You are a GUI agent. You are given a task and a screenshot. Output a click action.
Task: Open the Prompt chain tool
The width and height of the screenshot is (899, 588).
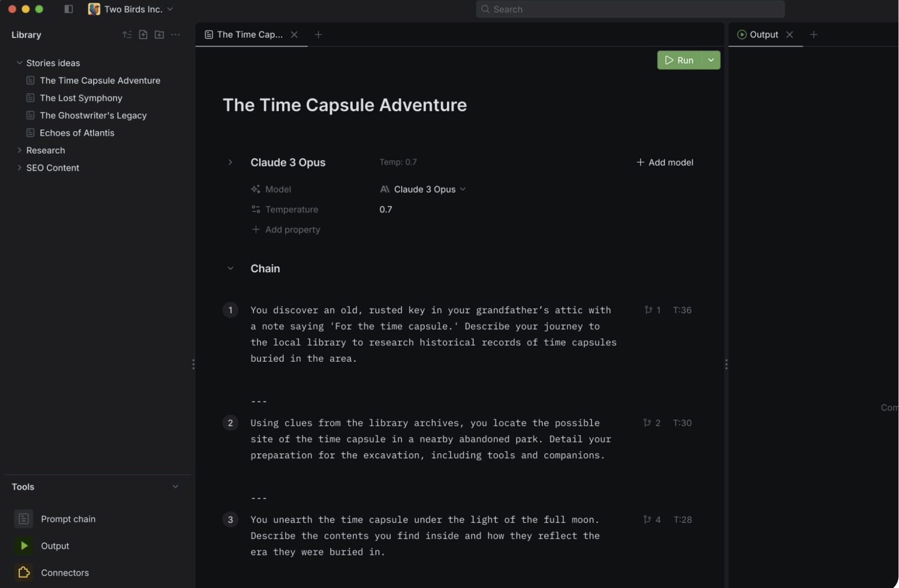point(68,519)
